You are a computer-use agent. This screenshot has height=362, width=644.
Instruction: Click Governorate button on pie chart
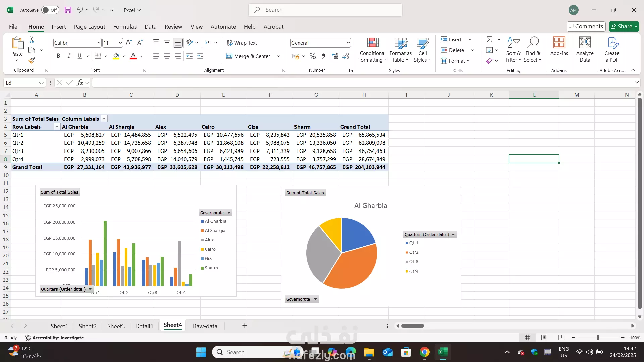tap(302, 299)
